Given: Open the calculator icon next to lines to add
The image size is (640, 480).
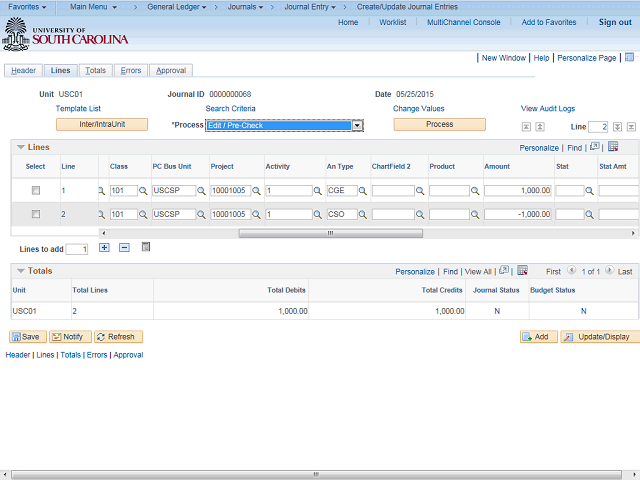Looking at the screenshot, I should (146, 247).
